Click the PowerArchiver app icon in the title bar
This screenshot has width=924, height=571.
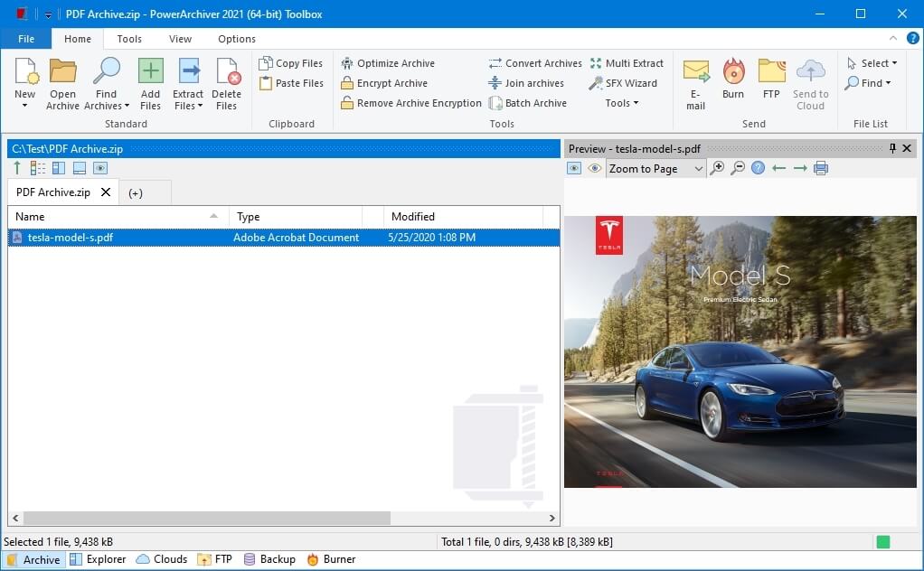point(22,14)
